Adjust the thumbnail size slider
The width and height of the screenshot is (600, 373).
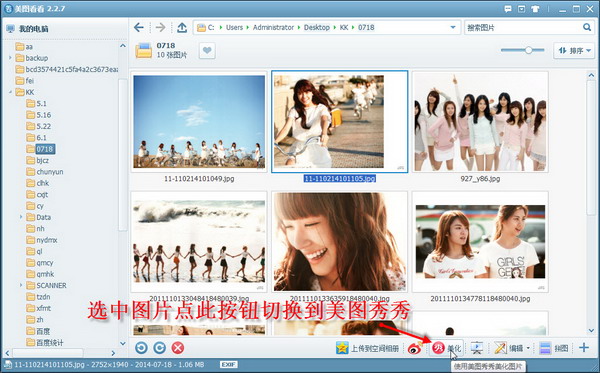528,50
